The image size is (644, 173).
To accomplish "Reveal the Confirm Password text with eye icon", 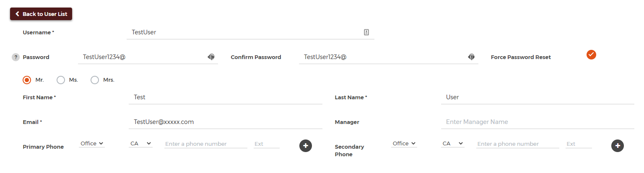I will click(471, 57).
